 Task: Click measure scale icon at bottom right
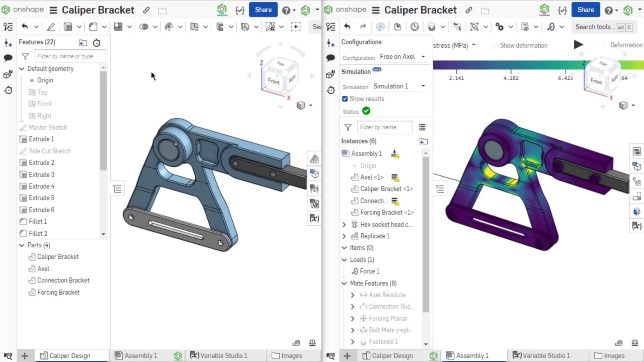point(635,343)
